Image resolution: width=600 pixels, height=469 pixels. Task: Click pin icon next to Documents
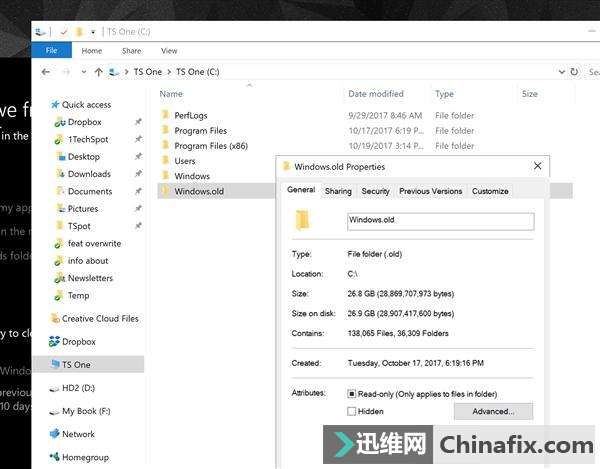click(x=138, y=191)
